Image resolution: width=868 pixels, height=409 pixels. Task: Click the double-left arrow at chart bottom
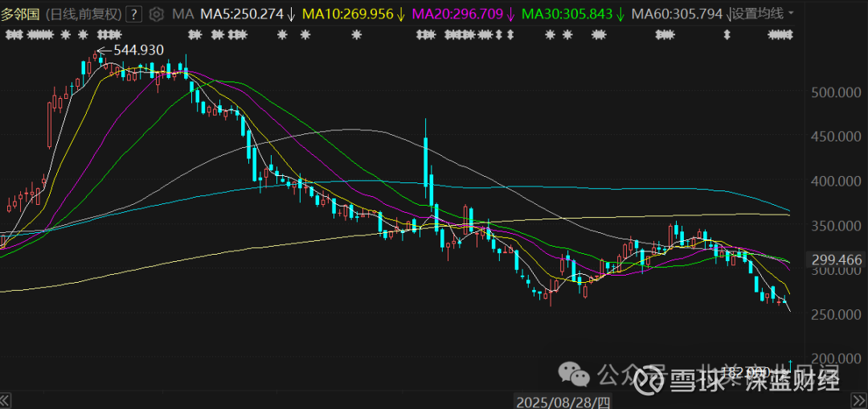6,400
